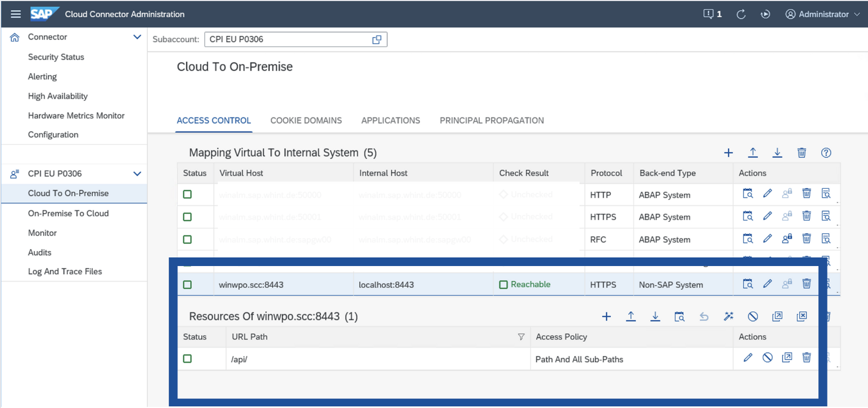Check availability for HTTP row
The width and height of the screenshot is (868, 408).
748,194
